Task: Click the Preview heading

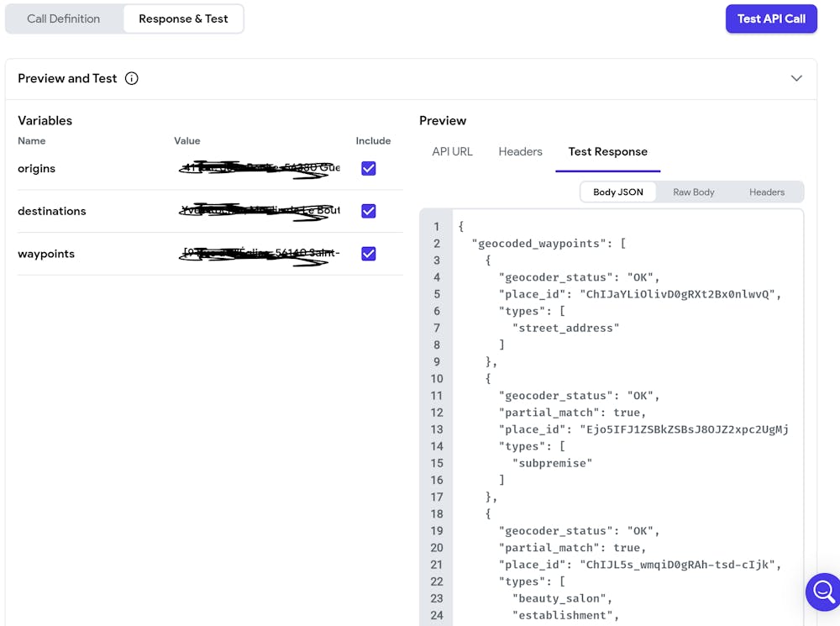Action: point(443,121)
